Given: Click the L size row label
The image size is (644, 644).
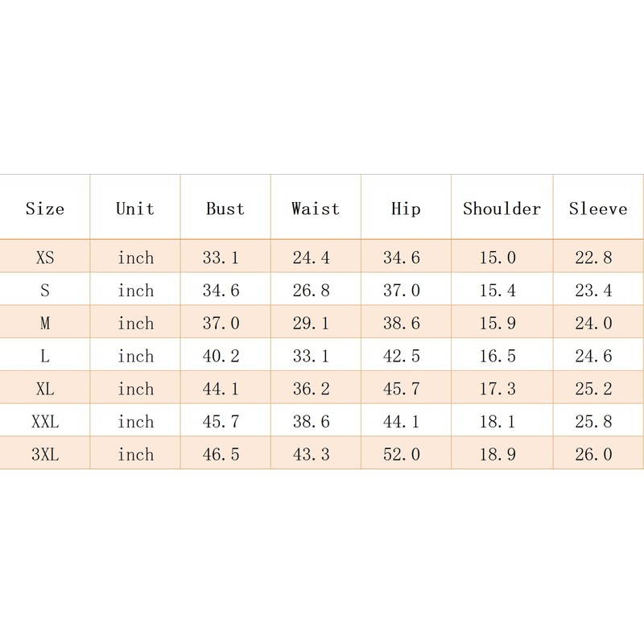Looking at the screenshot, I should click(x=45, y=356).
